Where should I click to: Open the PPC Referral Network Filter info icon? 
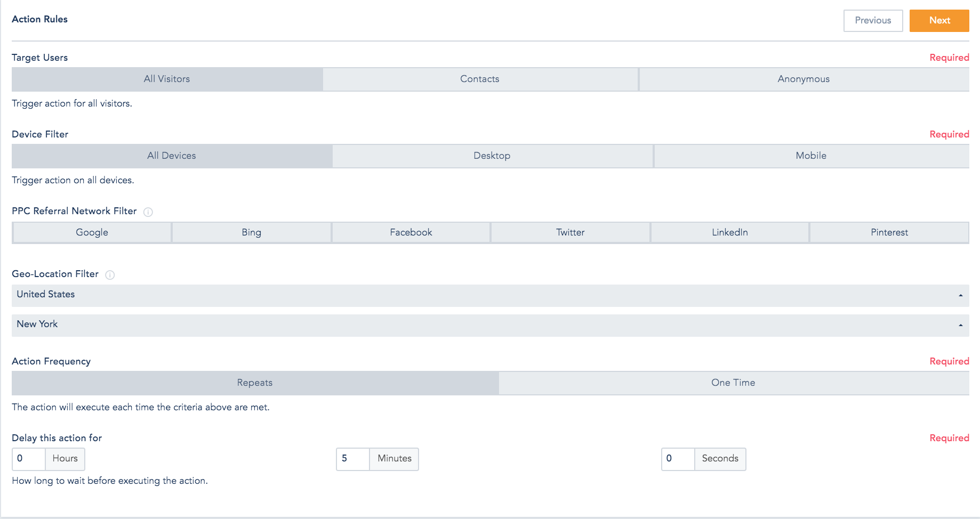click(148, 212)
